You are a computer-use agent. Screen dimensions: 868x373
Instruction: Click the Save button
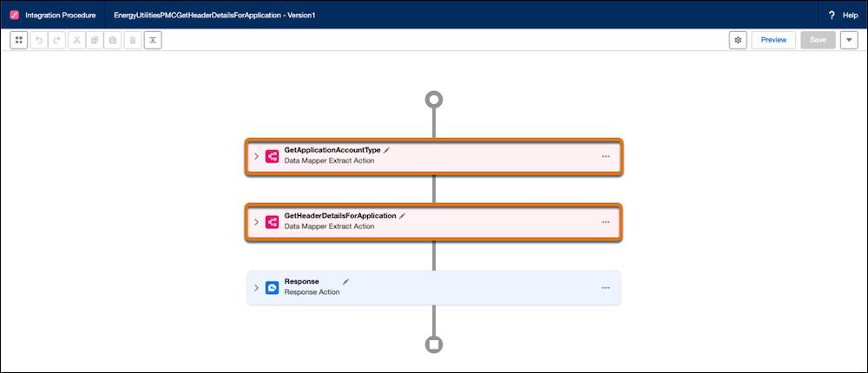pos(818,41)
